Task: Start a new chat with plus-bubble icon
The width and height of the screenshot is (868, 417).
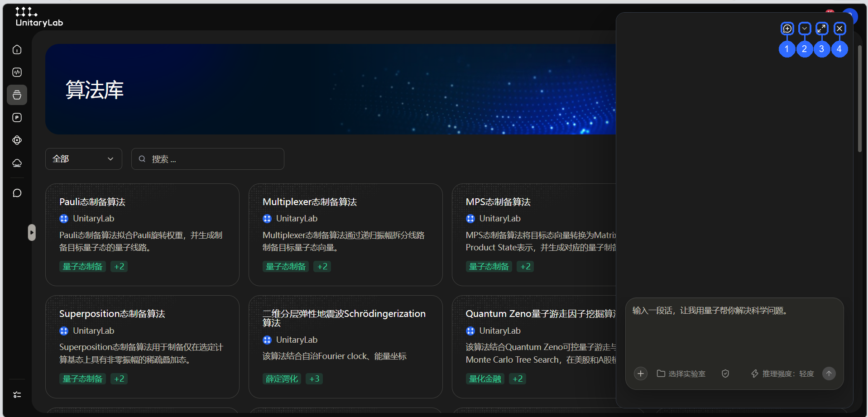Action: (787, 29)
